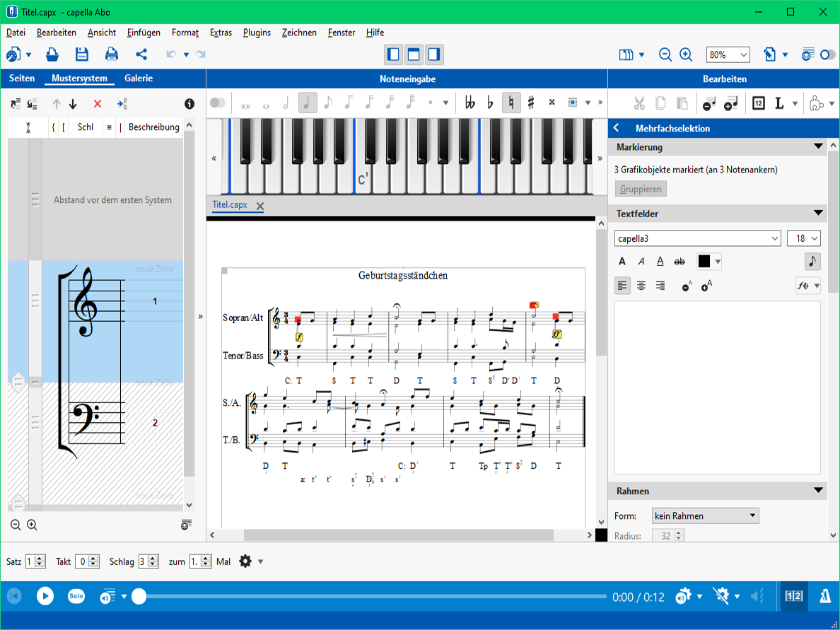Click the Print icon in toolbar
The width and height of the screenshot is (840, 630).
112,54
